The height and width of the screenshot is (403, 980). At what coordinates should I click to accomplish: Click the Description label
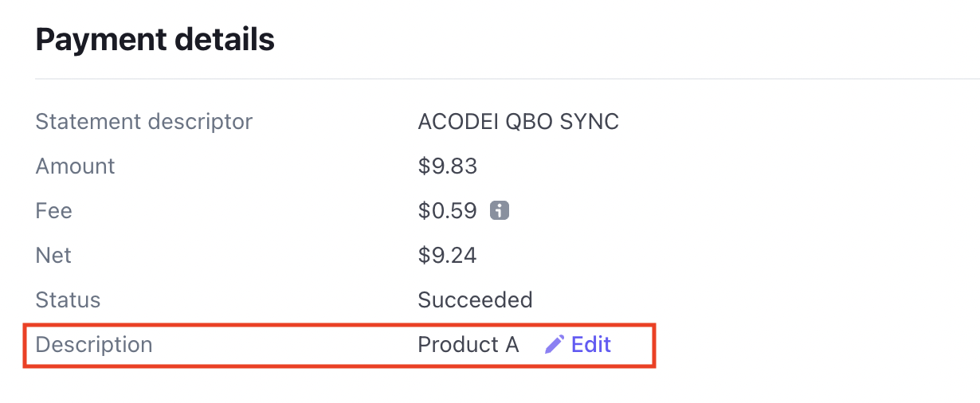click(x=94, y=345)
